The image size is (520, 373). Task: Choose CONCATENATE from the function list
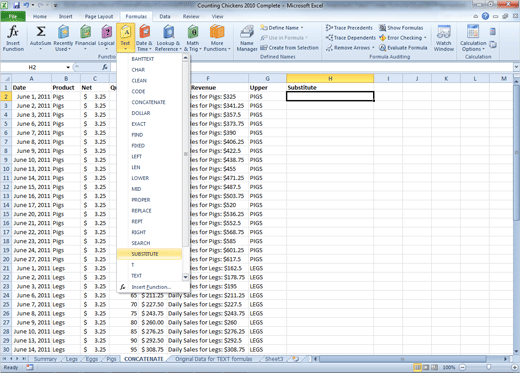[149, 102]
